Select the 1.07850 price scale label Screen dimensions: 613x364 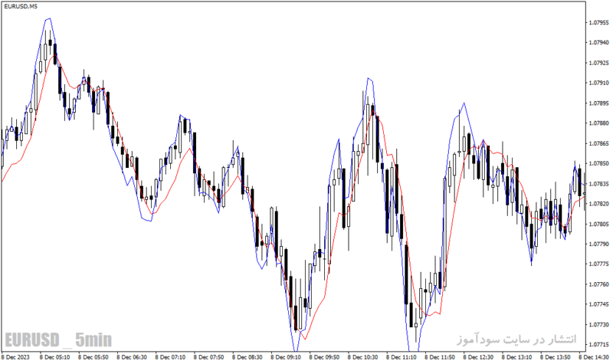[x=598, y=163]
